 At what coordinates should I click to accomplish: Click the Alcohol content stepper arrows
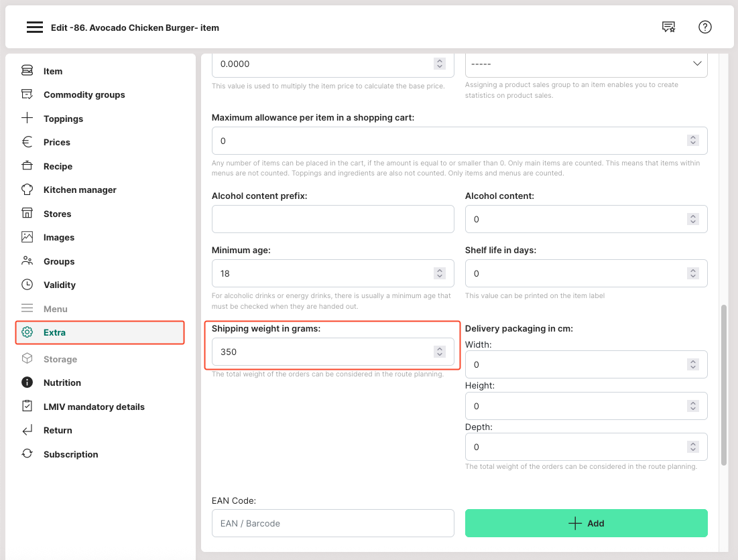[x=693, y=219]
